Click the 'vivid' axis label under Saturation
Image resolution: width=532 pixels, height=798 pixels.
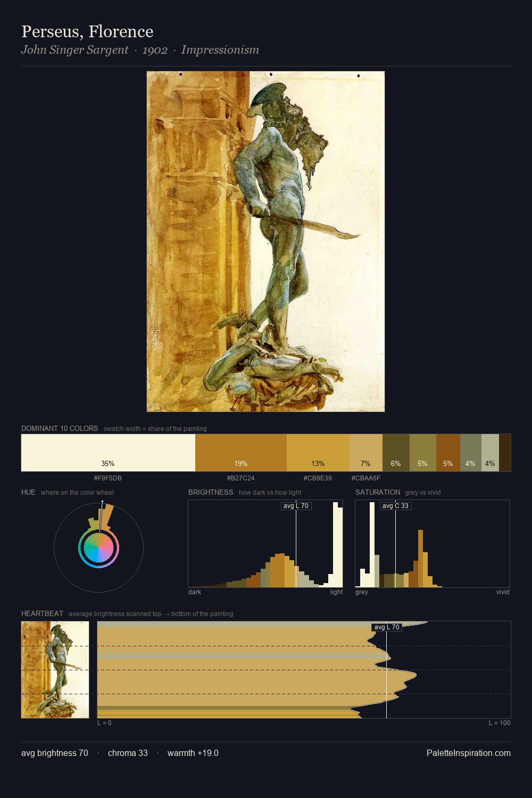503,592
